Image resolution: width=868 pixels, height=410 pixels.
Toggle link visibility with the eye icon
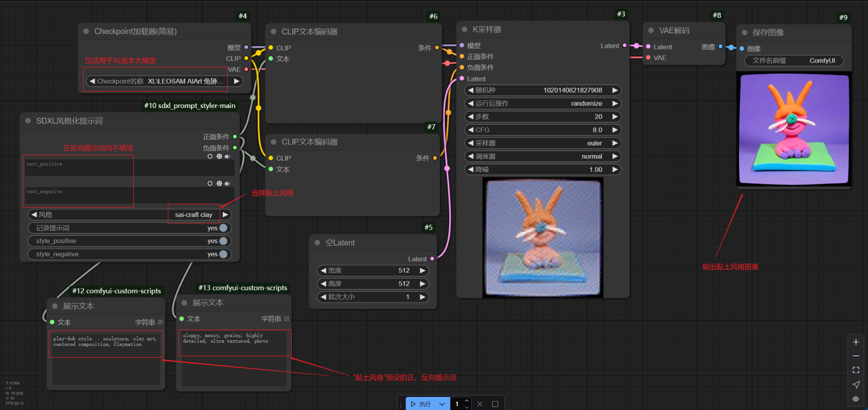tap(856, 399)
